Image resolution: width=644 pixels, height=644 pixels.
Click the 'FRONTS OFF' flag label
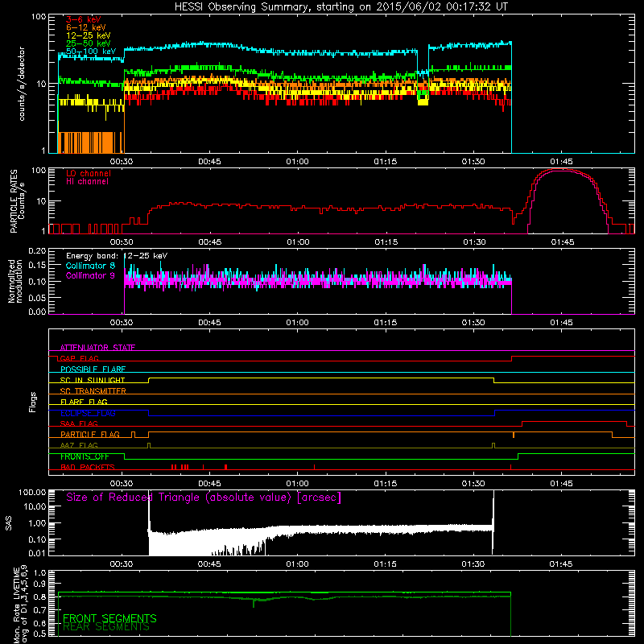click(85, 456)
